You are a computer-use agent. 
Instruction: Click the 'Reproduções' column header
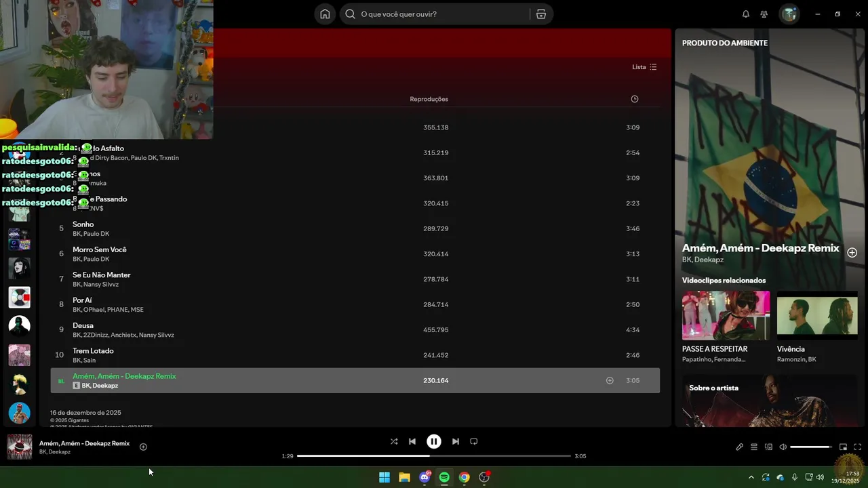coord(429,99)
